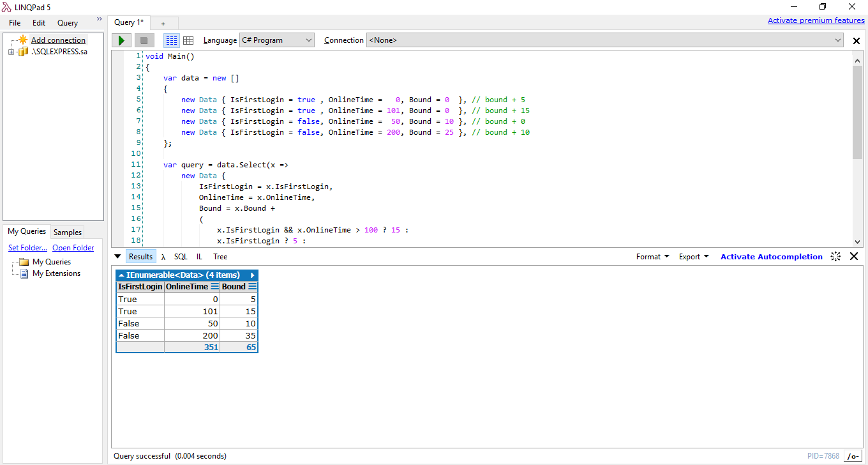Click the bars icon in the Bound header
The width and height of the screenshot is (868, 465).
(x=252, y=287)
